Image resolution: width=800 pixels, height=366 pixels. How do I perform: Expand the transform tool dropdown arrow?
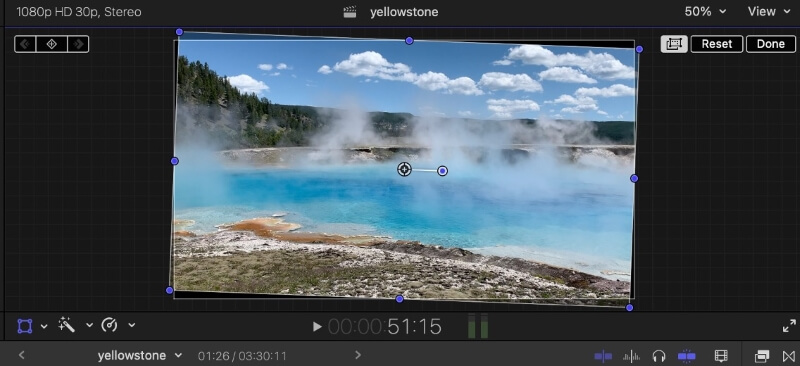44,326
